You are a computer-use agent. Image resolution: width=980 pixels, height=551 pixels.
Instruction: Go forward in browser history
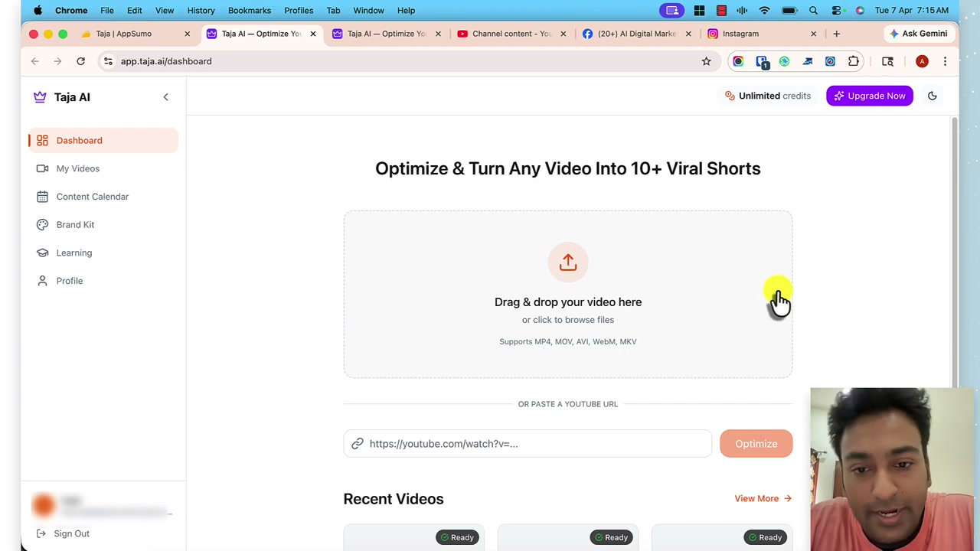coord(57,61)
